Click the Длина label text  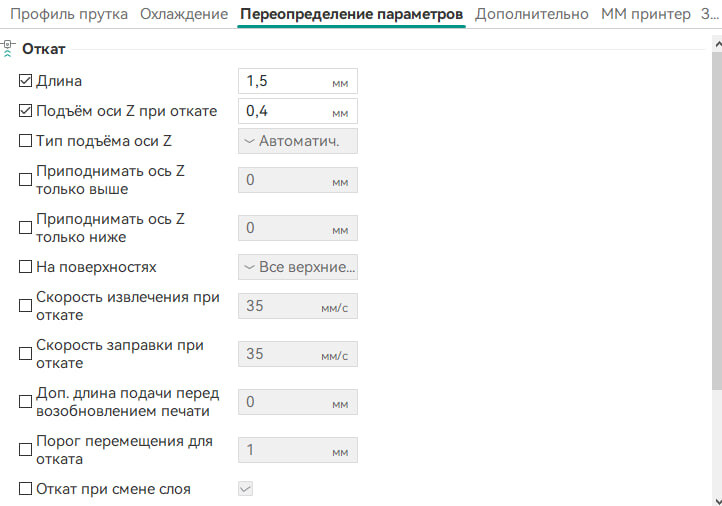[x=59, y=81]
